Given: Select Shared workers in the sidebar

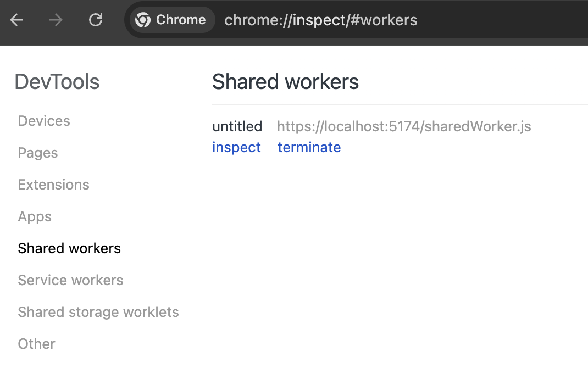Looking at the screenshot, I should 69,248.
